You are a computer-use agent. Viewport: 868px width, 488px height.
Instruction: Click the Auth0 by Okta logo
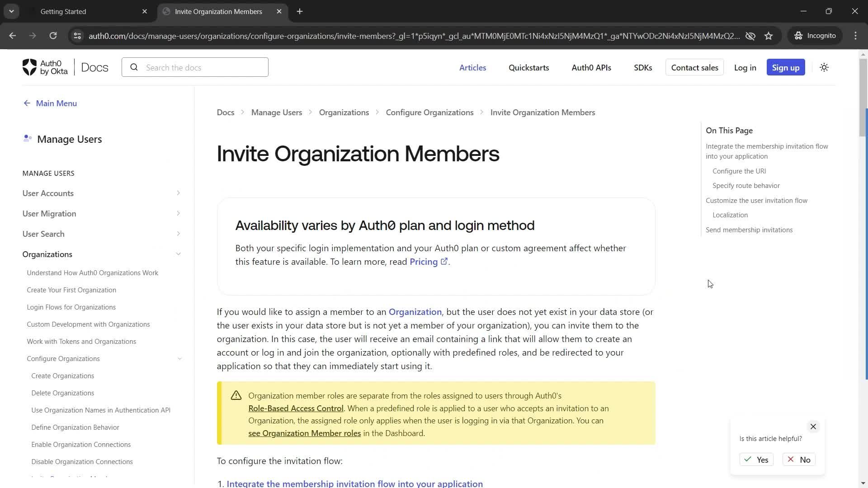coord(45,67)
